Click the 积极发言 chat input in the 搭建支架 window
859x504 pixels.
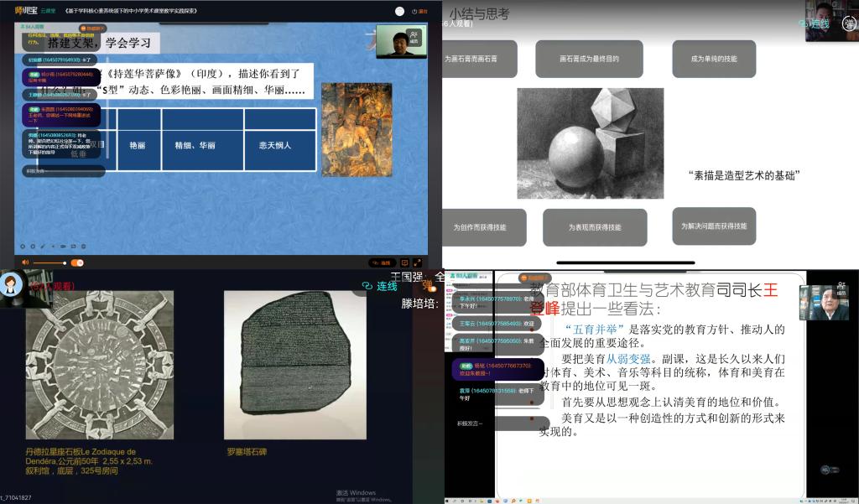(x=63, y=171)
